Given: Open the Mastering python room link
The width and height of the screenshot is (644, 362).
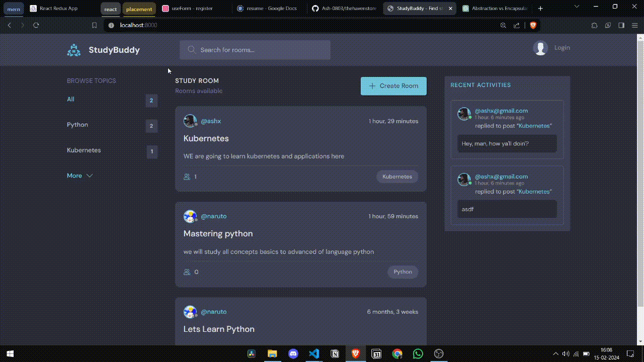Looking at the screenshot, I should [x=218, y=233].
